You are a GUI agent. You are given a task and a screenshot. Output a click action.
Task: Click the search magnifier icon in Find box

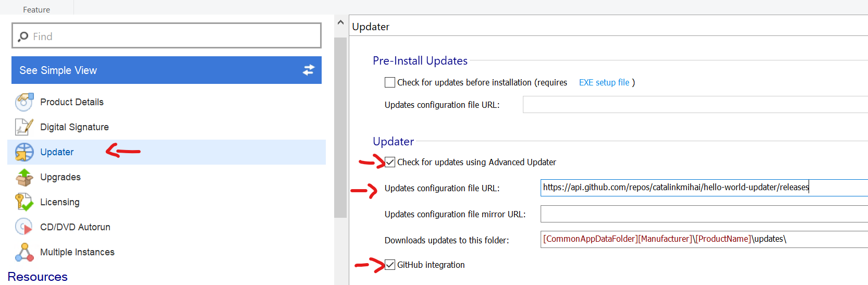(x=23, y=36)
